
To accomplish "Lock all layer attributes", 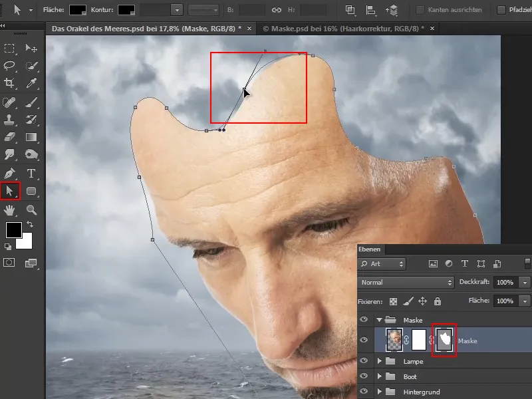I will click(438, 301).
